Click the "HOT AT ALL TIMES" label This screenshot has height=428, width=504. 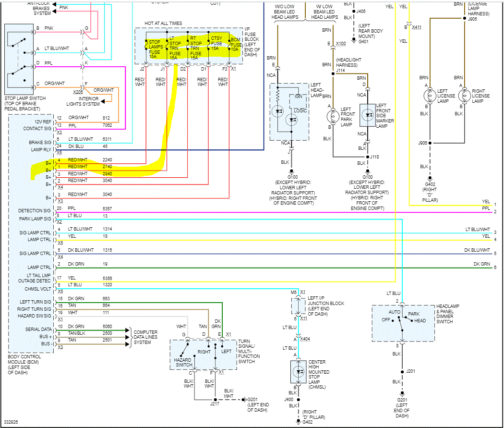[x=163, y=24]
